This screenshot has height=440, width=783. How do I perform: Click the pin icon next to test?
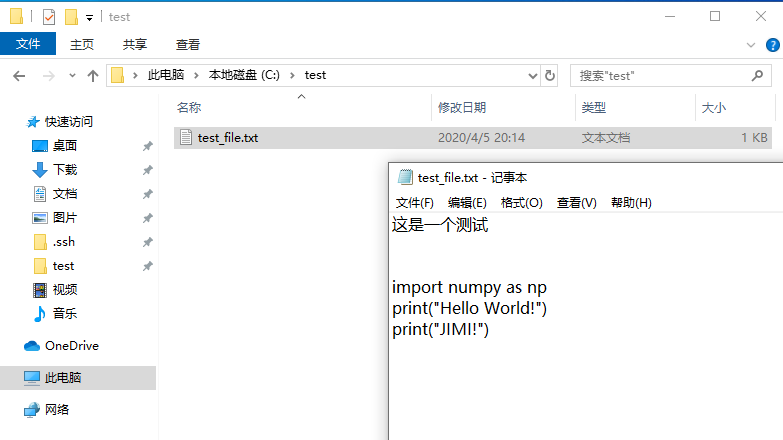(x=147, y=266)
